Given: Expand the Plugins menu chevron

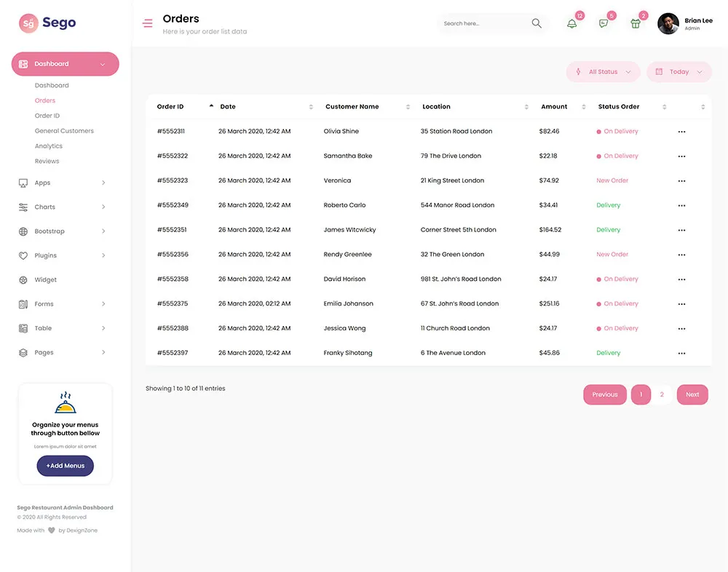Looking at the screenshot, I should (103, 255).
